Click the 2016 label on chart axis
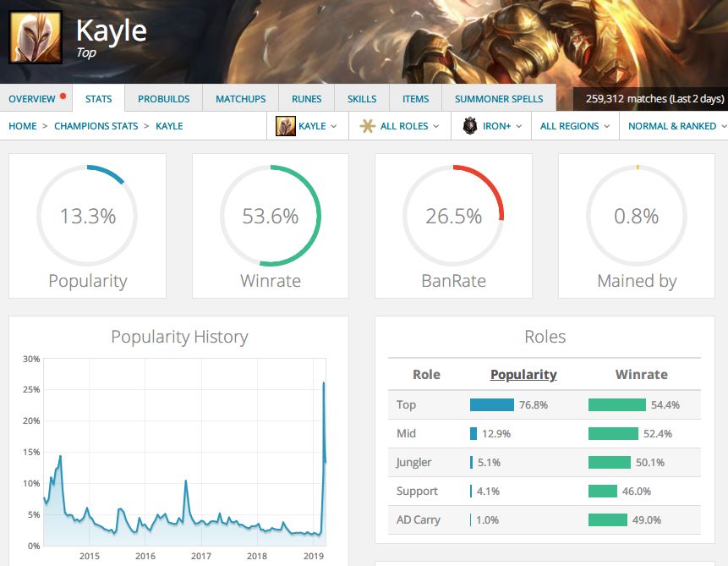The width and height of the screenshot is (728, 566). (x=145, y=556)
